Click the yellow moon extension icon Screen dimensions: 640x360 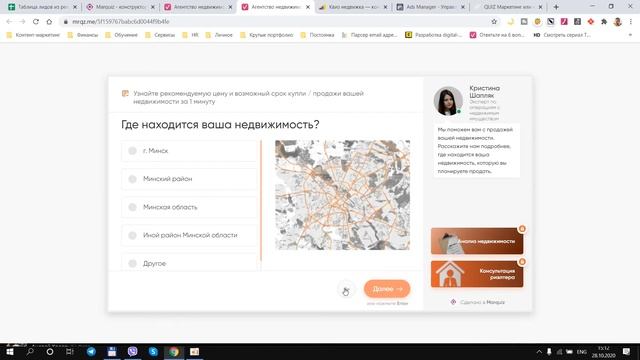click(511, 22)
